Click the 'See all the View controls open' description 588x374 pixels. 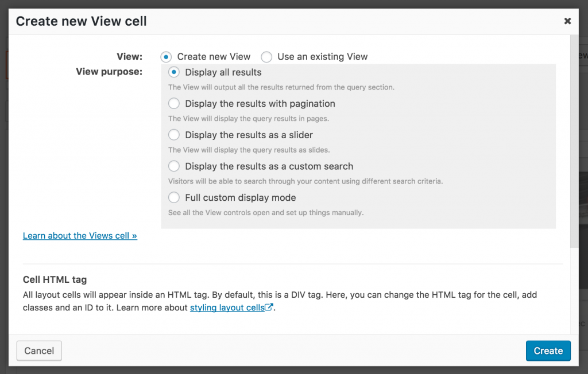[x=266, y=213]
